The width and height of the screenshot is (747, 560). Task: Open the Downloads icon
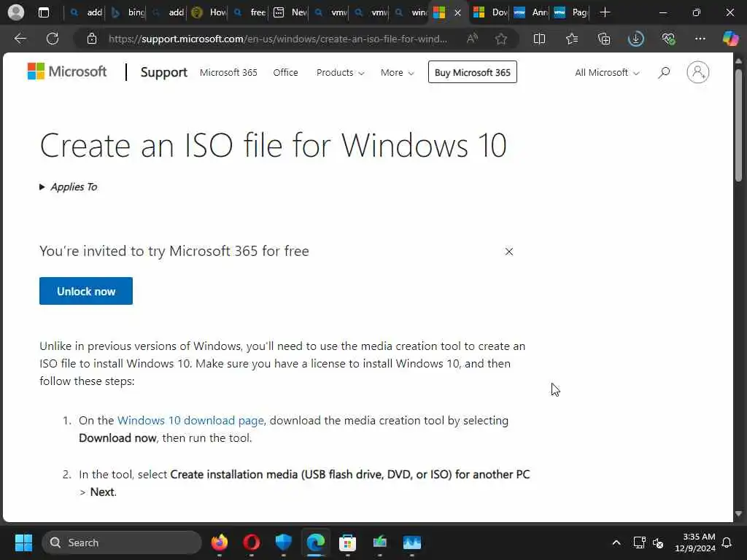636,39
